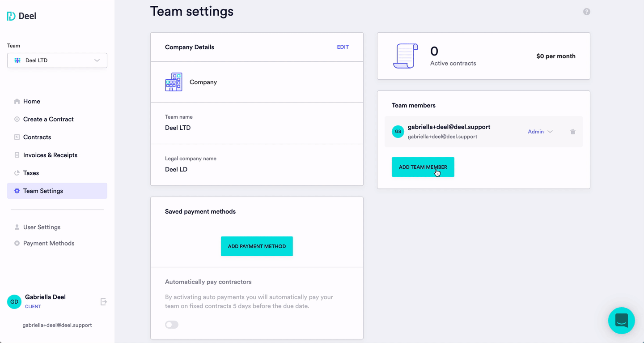The width and height of the screenshot is (644, 343).
Task: Open the Deel LTD team dropdown
Action: click(x=57, y=60)
